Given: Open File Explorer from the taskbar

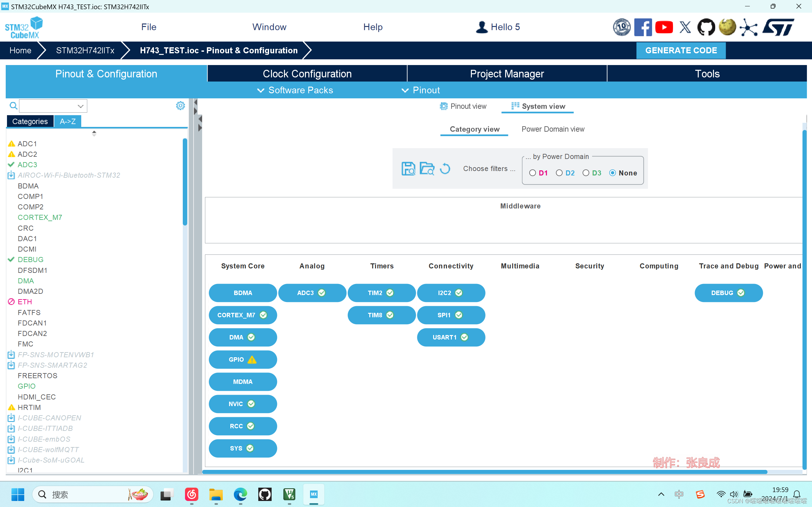Looking at the screenshot, I should [x=216, y=494].
